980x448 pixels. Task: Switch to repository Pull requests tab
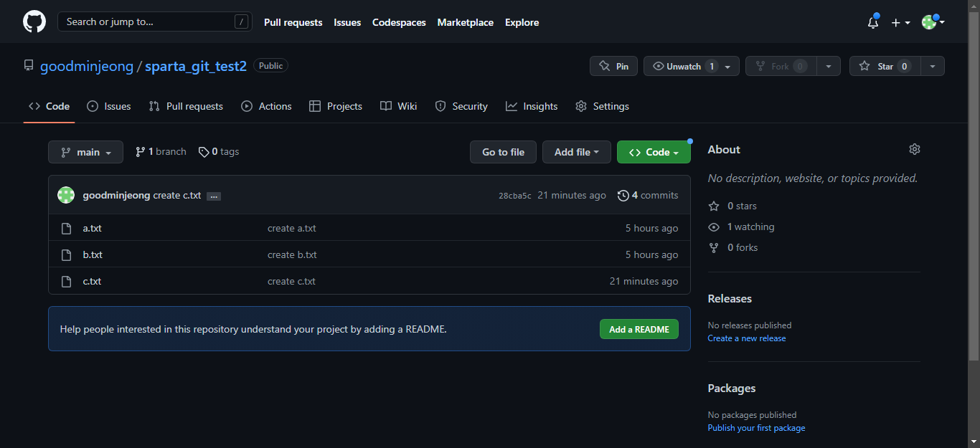186,106
